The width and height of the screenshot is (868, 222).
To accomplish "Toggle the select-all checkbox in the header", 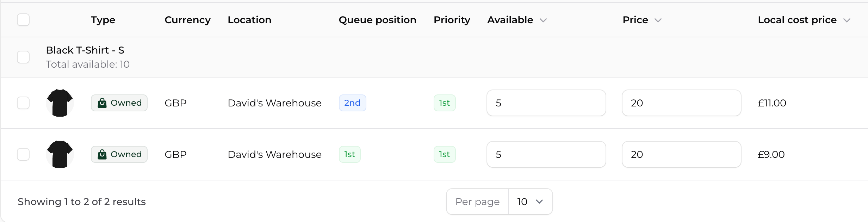I will point(23,20).
